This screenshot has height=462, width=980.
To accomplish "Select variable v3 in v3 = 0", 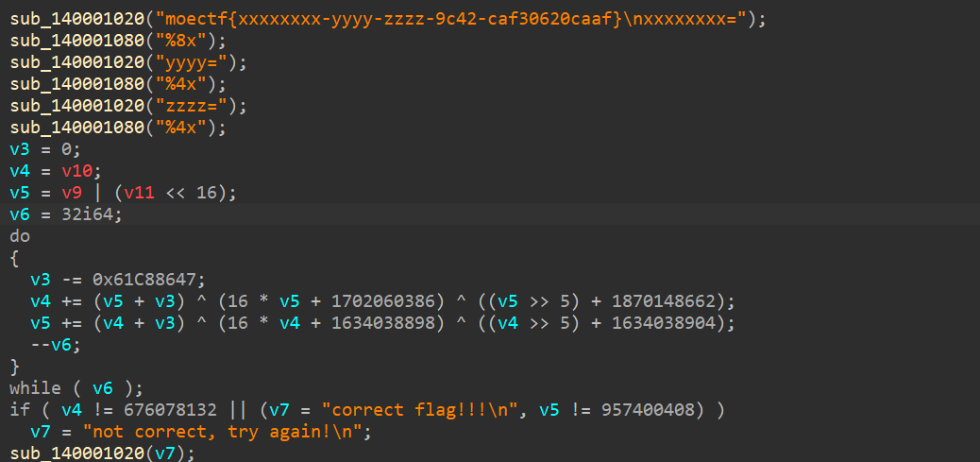I will [x=20, y=149].
